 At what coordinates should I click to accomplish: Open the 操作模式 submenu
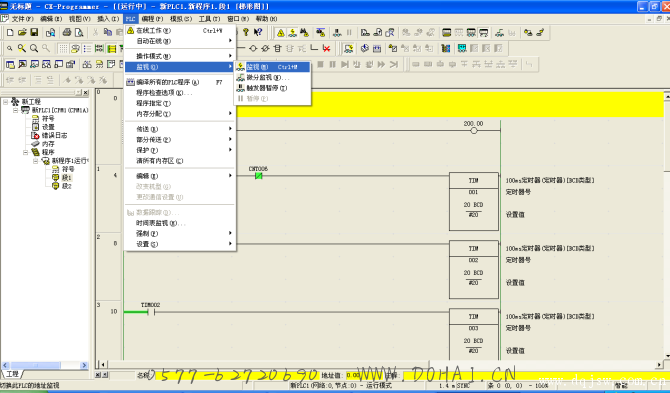click(180, 56)
